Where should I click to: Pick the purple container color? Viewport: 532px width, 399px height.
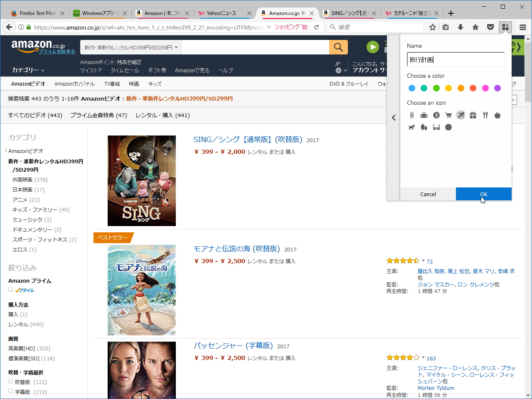[498, 88]
